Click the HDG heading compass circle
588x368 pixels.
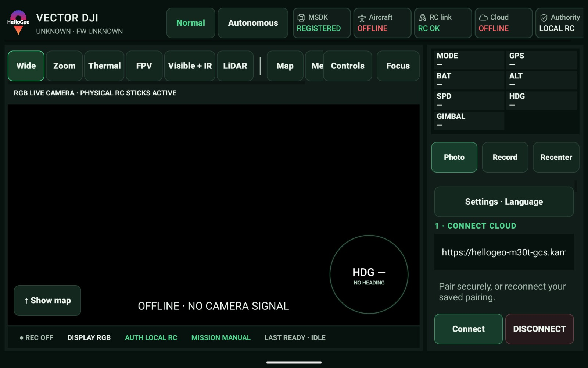pos(369,275)
